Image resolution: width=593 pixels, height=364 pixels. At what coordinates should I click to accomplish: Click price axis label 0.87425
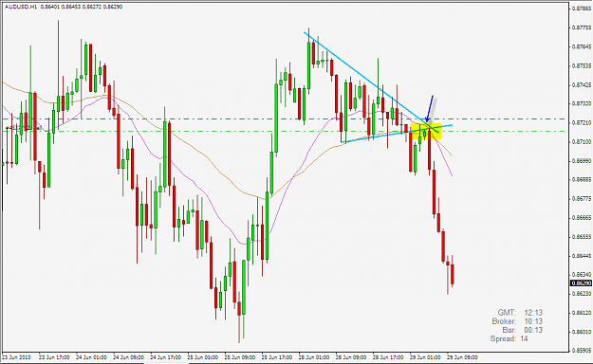coord(582,85)
